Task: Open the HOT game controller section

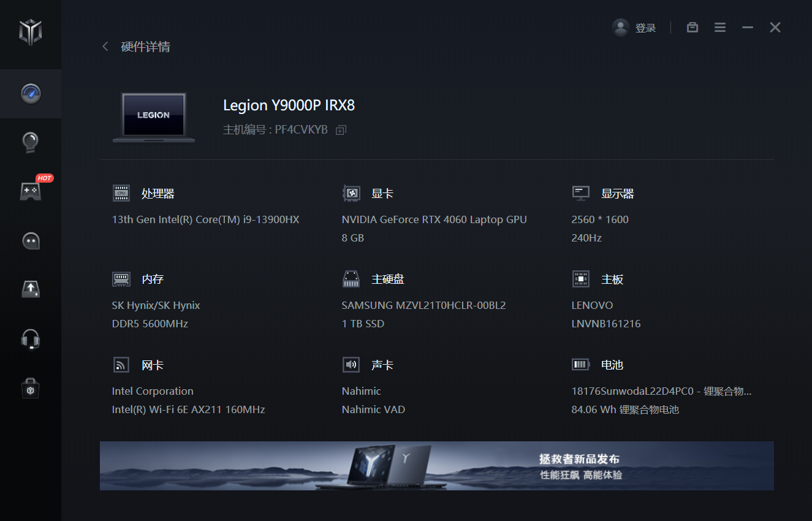Action: coord(30,191)
